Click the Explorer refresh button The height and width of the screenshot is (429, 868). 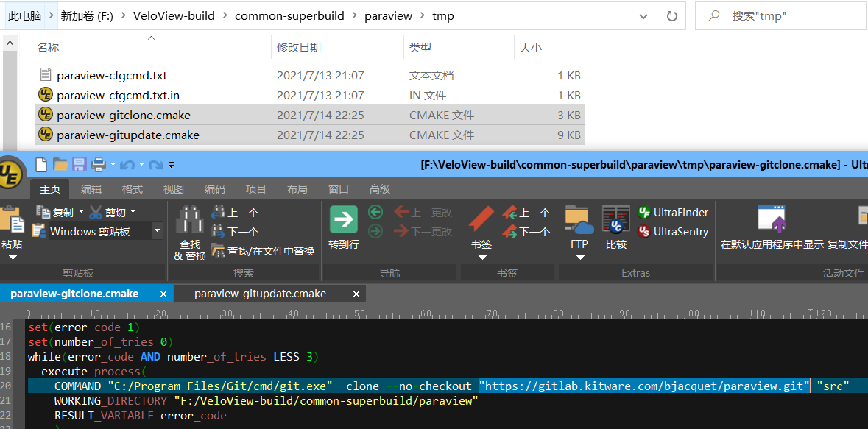pos(672,17)
